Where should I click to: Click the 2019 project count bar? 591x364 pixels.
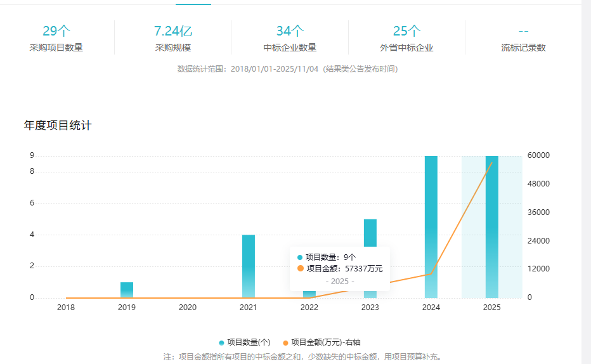click(x=127, y=290)
